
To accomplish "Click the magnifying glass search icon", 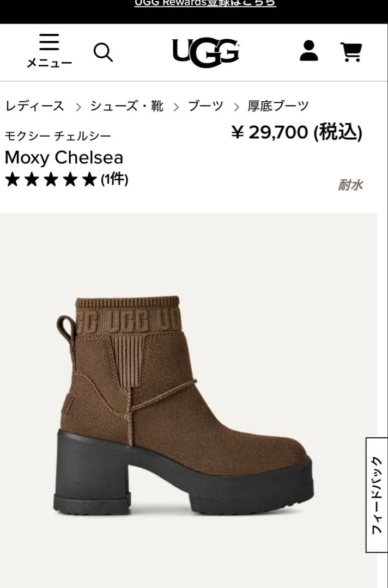I will 103,52.
